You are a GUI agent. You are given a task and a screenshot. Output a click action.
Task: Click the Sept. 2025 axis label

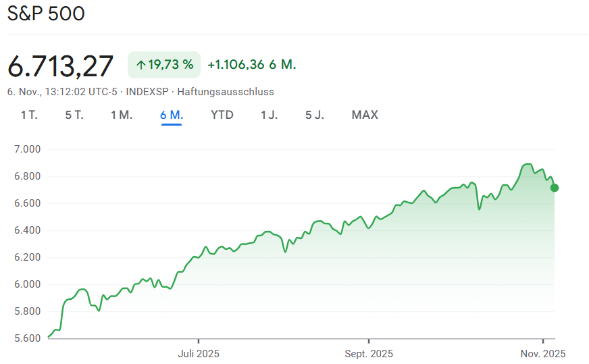pyautogui.click(x=369, y=353)
